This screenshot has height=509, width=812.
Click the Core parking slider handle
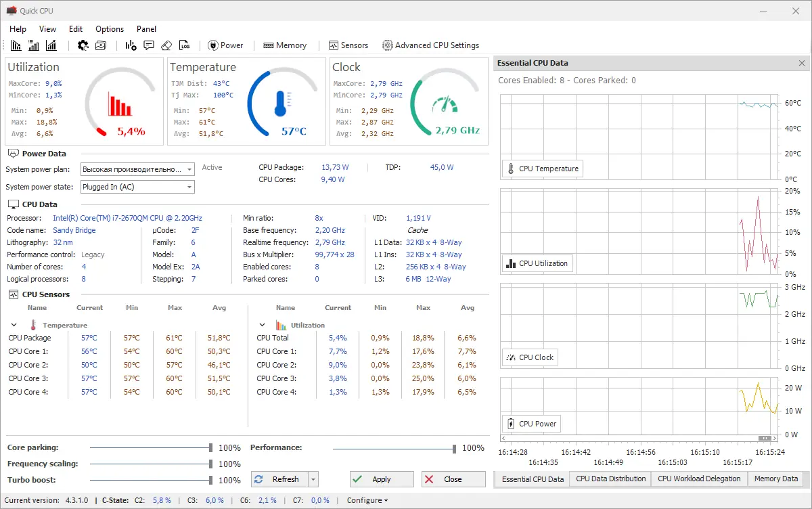point(211,448)
